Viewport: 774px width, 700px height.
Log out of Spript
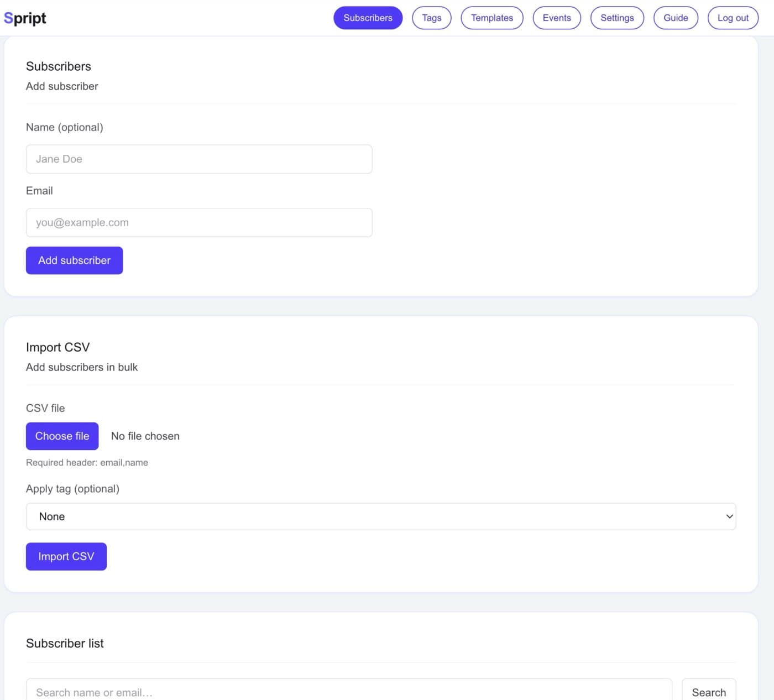733,17
